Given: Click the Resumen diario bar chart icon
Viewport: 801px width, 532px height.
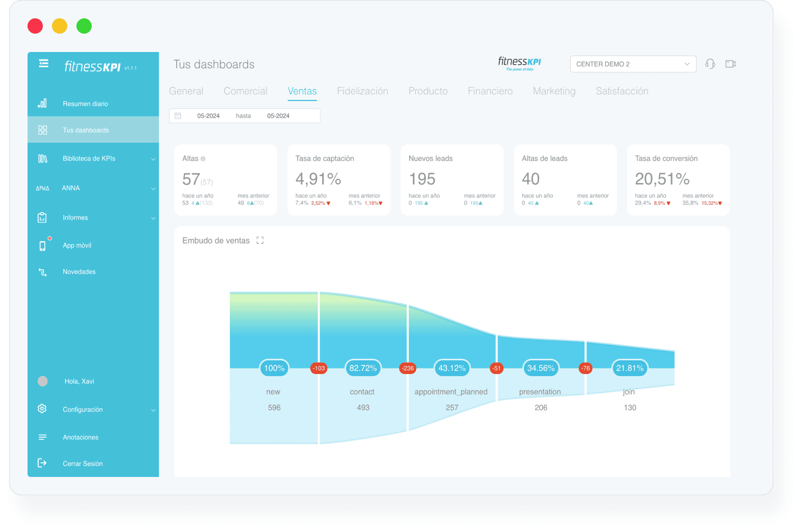Looking at the screenshot, I should pos(42,103).
